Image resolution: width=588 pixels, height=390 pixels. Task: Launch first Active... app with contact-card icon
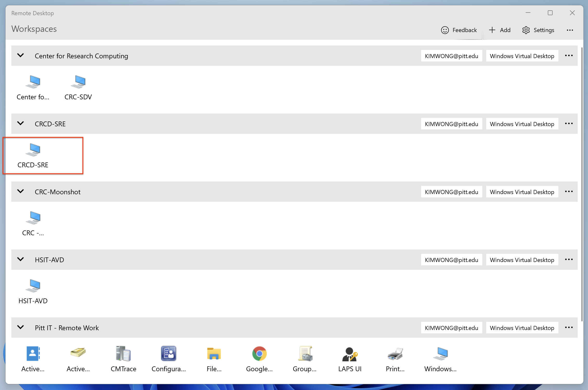click(33, 359)
